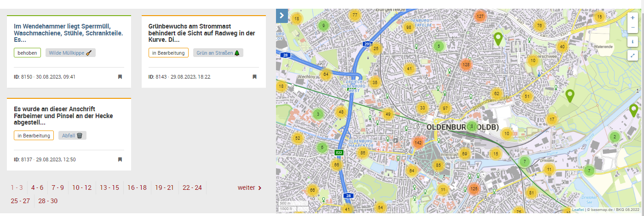Click the 'Wilde Müllkippe' category tag
This screenshot has width=644, height=216.
point(70,53)
